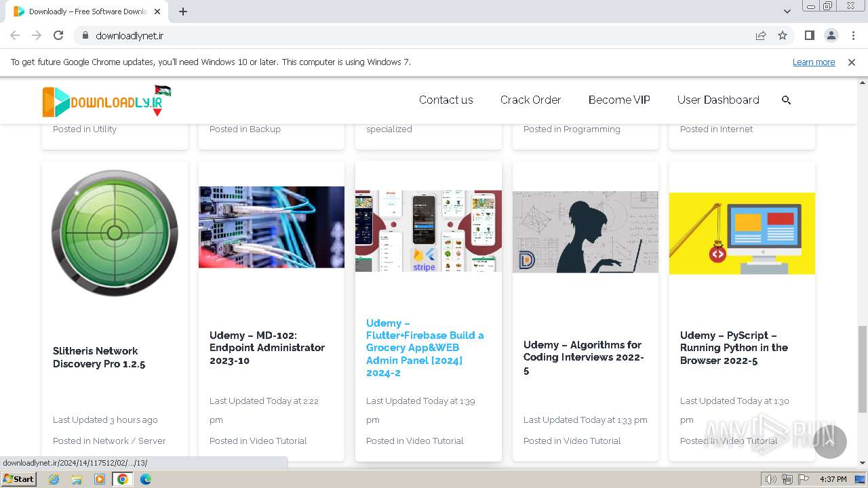The height and width of the screenshot is (488, 868).
Task: Open Learn more about Chrome updates
Action: click(x=814, y=62)
